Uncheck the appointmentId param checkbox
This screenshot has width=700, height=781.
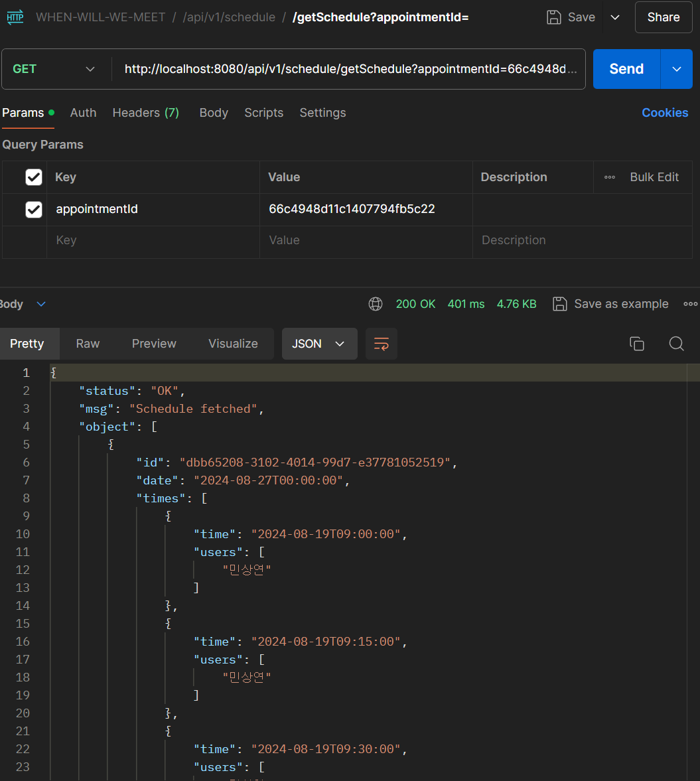[34, 210]
